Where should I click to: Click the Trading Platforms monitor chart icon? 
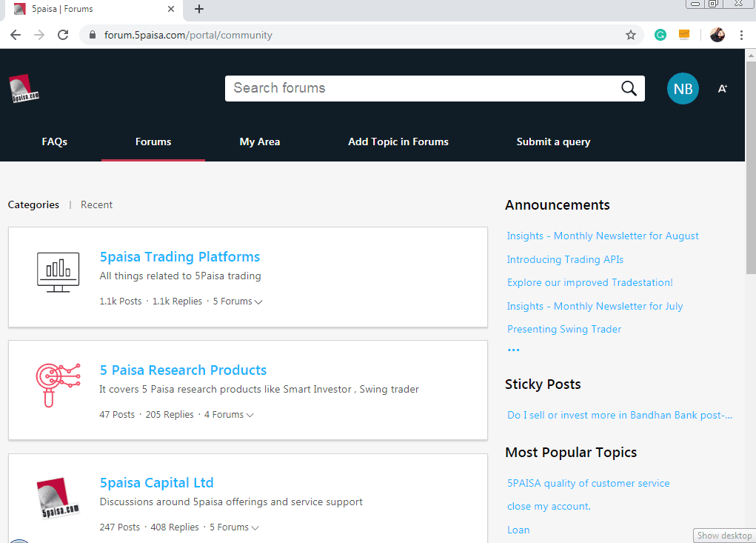click(x=58, y=272)
